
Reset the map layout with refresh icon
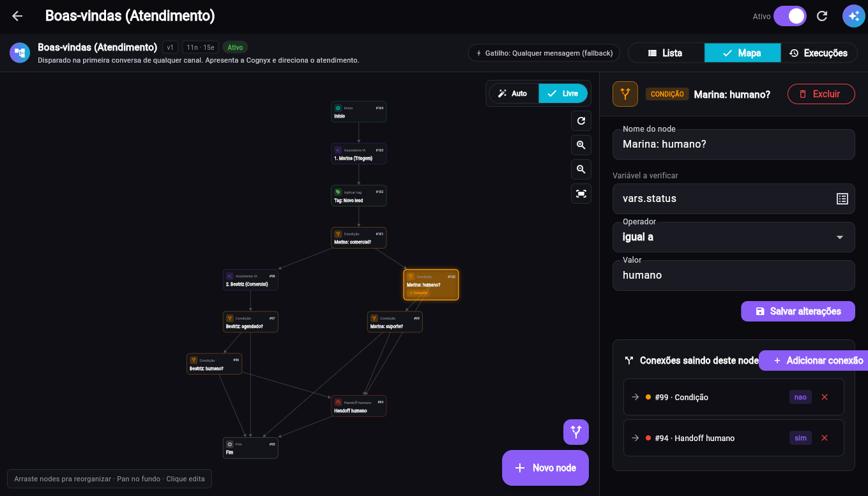[581, 121]
